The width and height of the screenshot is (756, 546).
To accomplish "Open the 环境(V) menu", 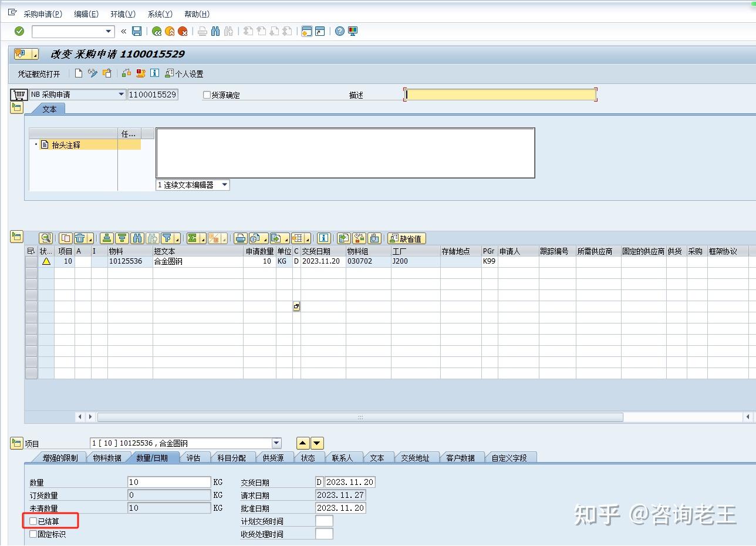I will 123,14.
